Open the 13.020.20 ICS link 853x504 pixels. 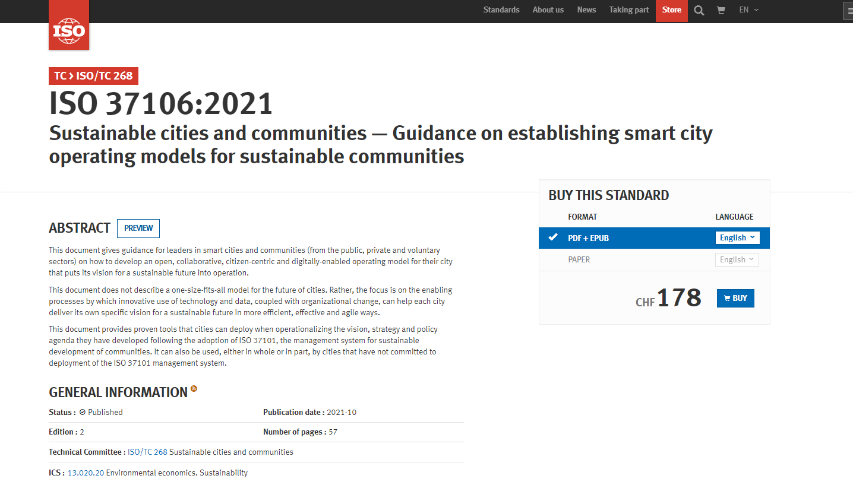[86, 473]
